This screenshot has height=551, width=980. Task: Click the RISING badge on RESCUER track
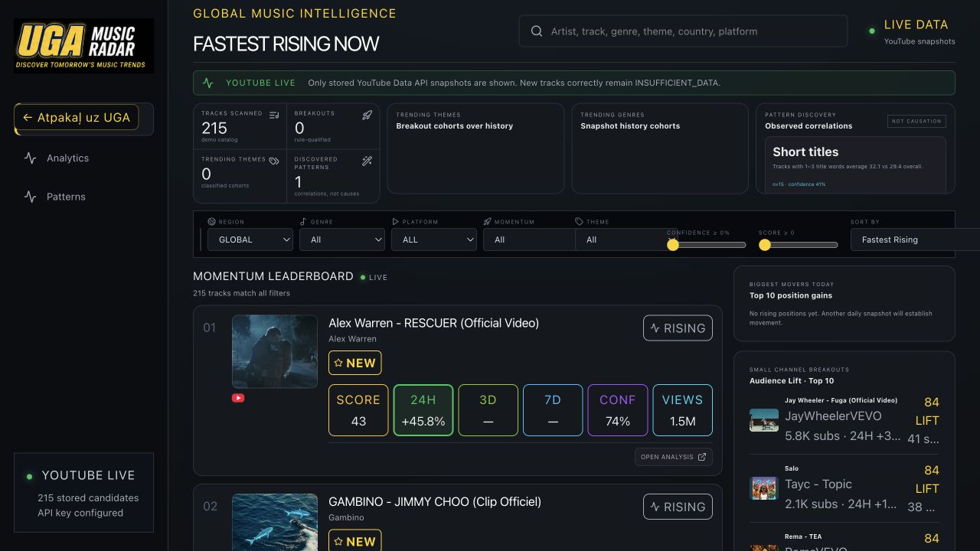pyautogui.click(x=678, y=328)
